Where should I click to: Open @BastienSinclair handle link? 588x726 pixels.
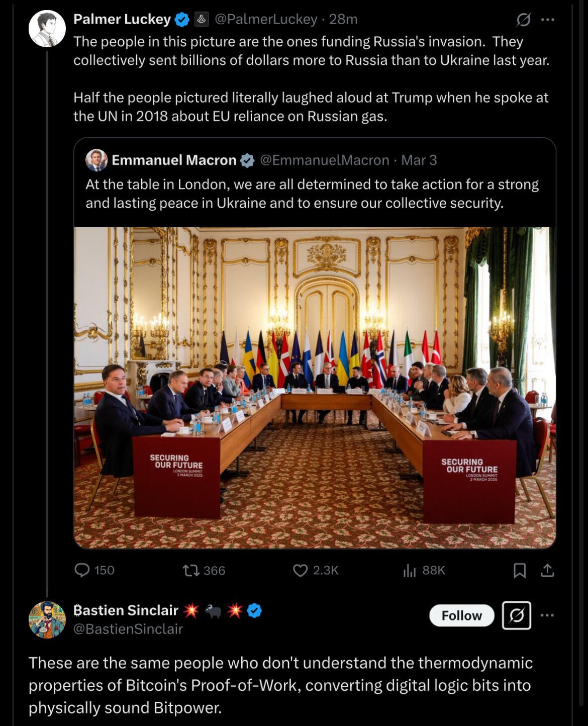pyautogui.click(x=128, y=629)
